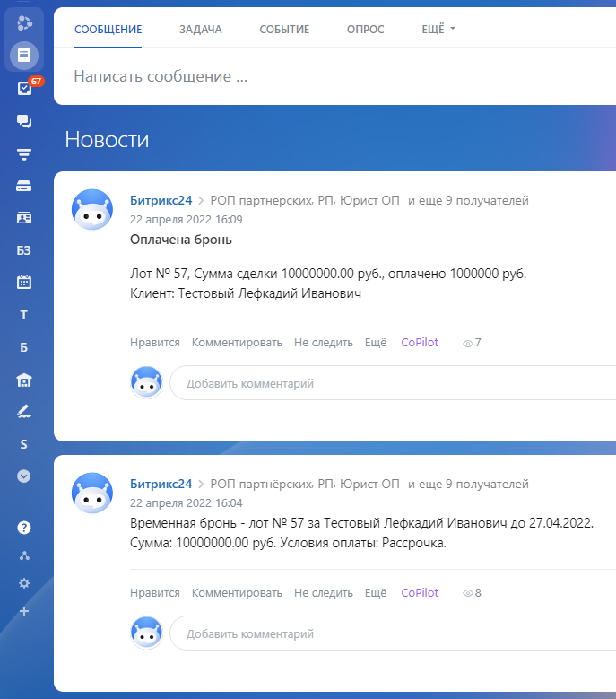Image resolution: width=616 pixels, height=699 pixels.
Task: Open the help question mark icon
Action: 24,528
